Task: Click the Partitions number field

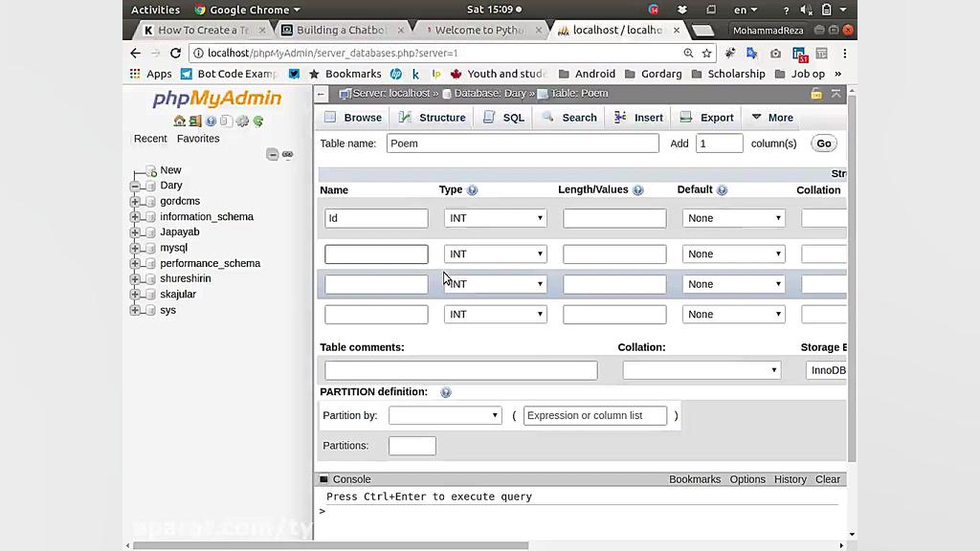Action: click(412, 446)
